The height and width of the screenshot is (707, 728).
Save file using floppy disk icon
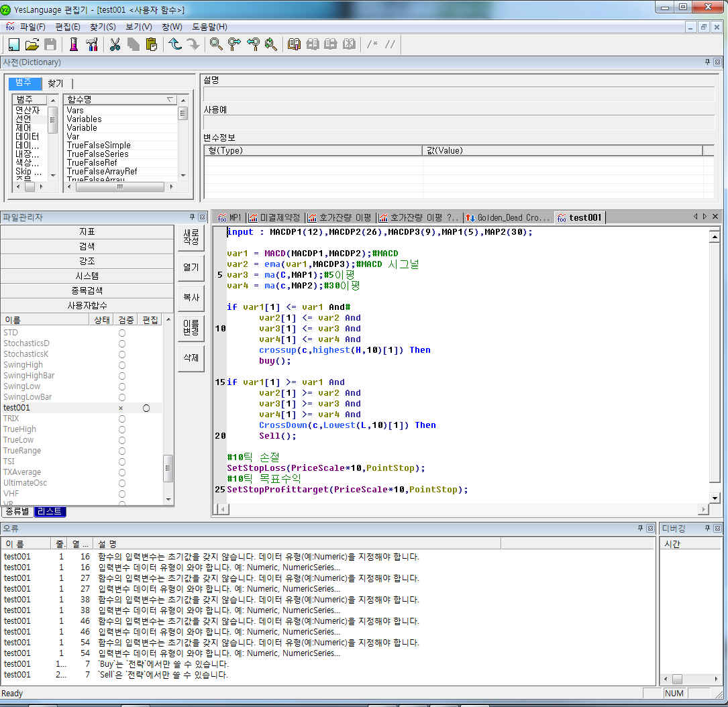50,44
